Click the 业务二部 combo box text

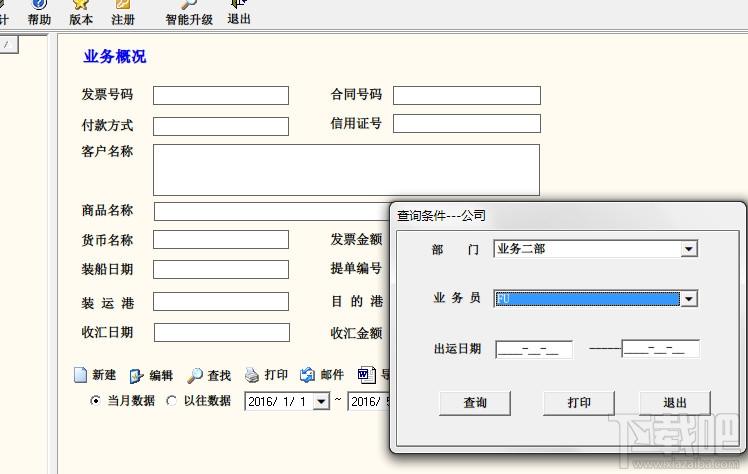tap(521, 249)
